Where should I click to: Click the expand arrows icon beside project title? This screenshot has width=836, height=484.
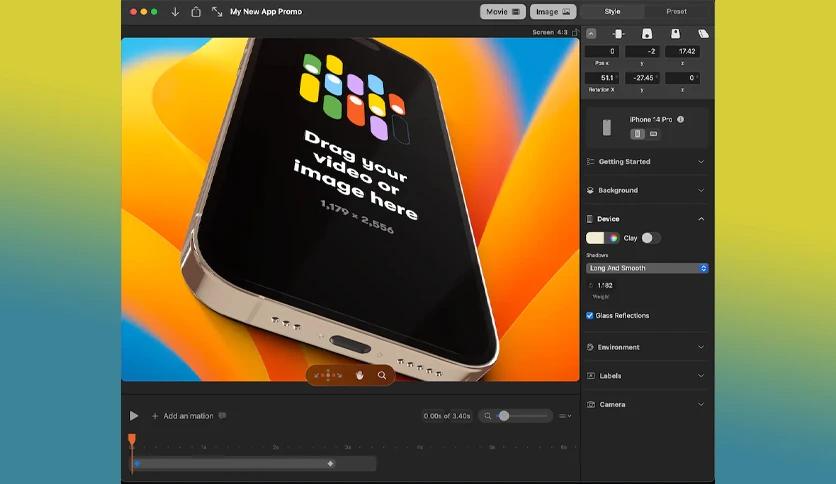pos(216,11)
